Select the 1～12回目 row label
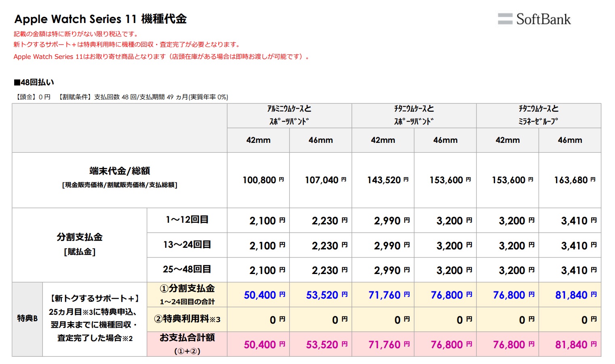 tap(187, 220)
